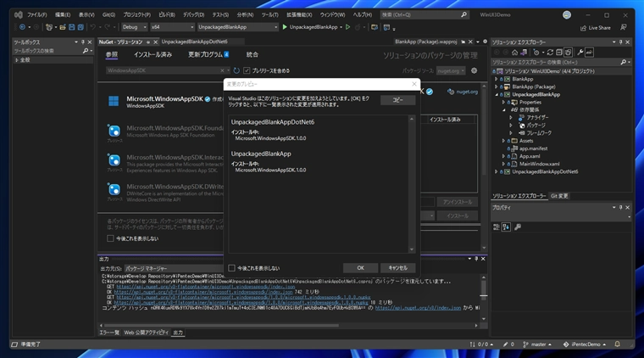The width and height of the screenshot is (644, 358).
Task: Open the Error List (エラー一覧) tab
Action: (x=109, y=333)
